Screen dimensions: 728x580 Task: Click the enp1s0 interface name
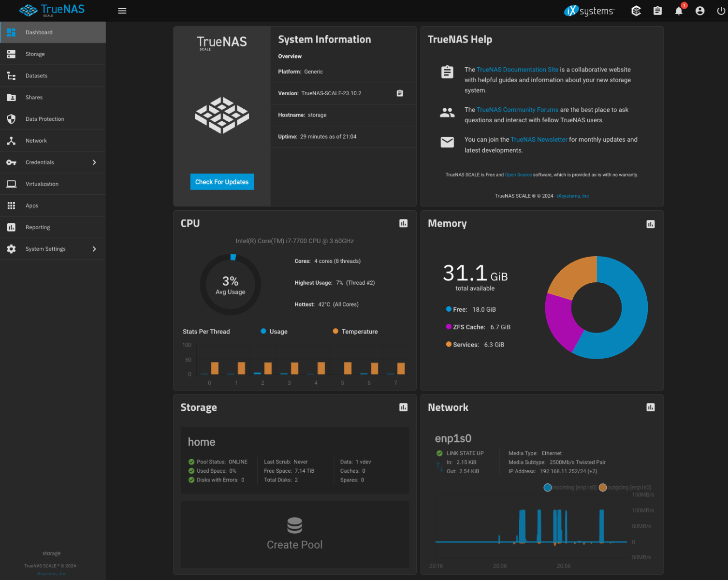[x=453, y=438]
